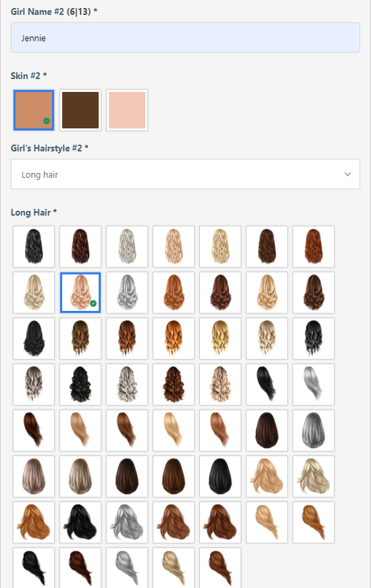This screenshot has height=588, width=371.
Task: Edit the Girl Name #2 field containing Jennie
Action: (x=185, y=37)
